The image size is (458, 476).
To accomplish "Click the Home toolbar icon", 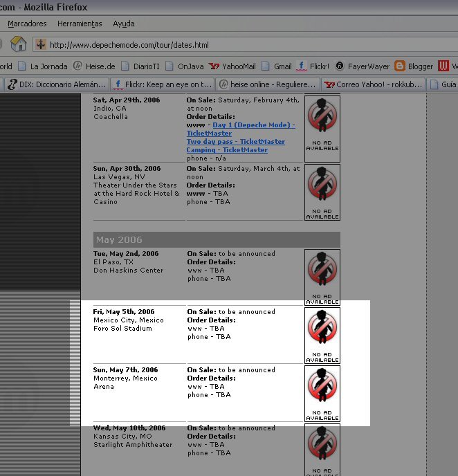I will click(x=18, y=44).
